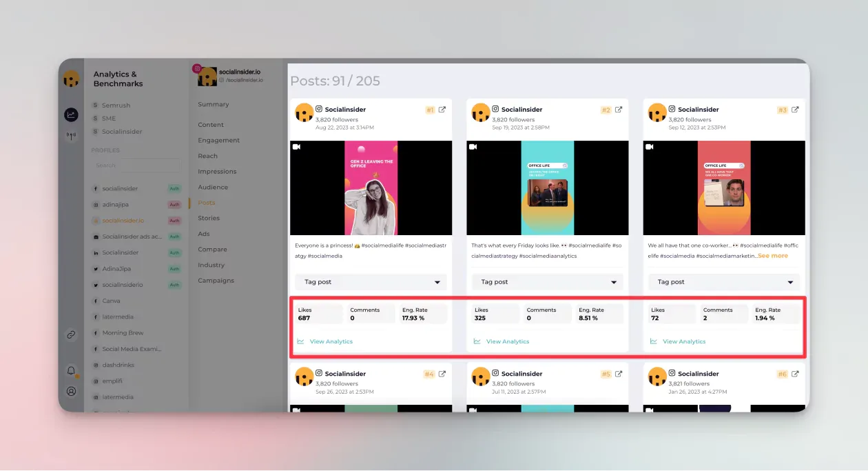Viewport: 868px width, 471px height.
Task: Click the Socialinsider avatar on post #4
Action: (304, 377)
